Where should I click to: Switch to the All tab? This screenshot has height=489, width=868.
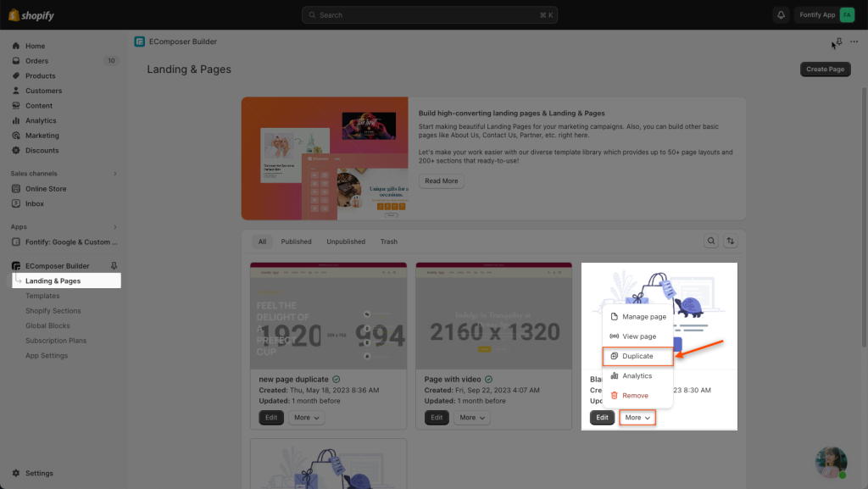(x=262, y=242)
